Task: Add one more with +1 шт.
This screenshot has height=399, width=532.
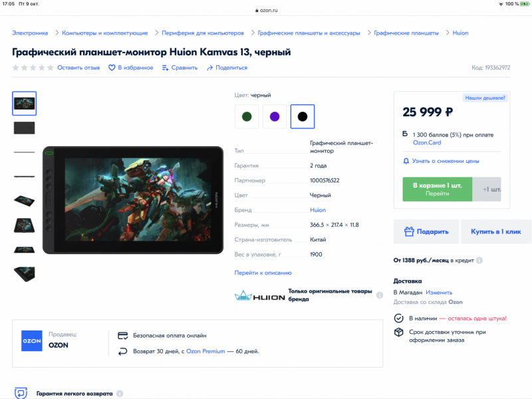Action: (x=487, y=189)
